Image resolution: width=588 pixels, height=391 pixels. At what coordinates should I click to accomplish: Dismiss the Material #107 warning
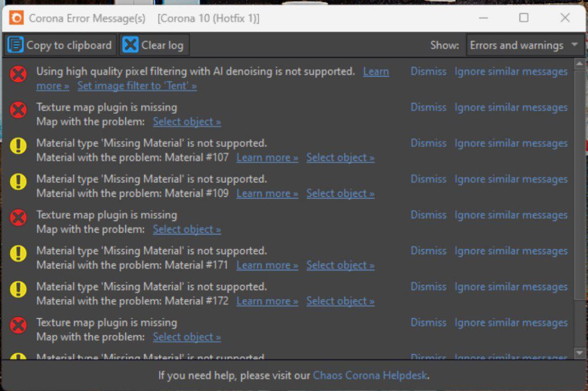(428, 143)
